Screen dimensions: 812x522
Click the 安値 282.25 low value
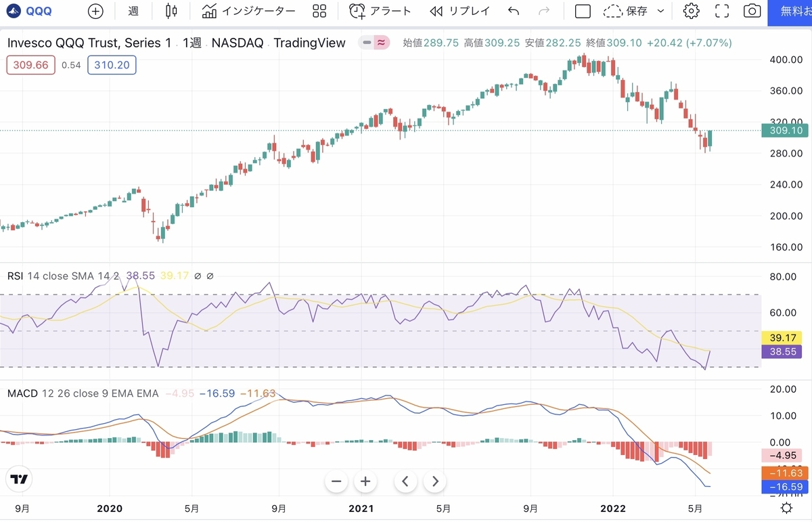(x=553, y=43)
